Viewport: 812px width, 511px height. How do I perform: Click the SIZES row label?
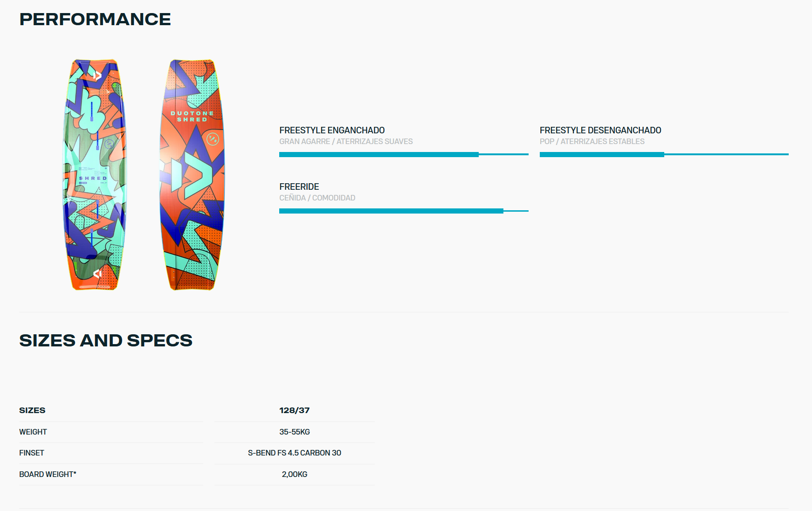32,410
